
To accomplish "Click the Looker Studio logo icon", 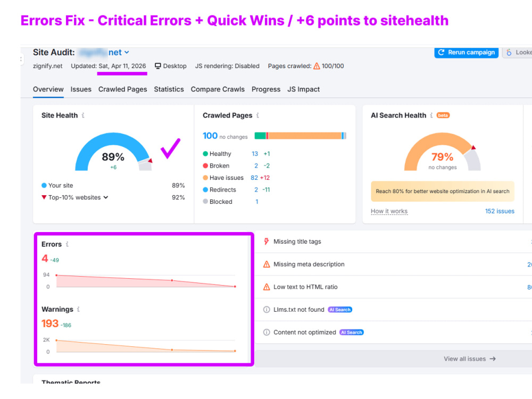I will (509, 53).
